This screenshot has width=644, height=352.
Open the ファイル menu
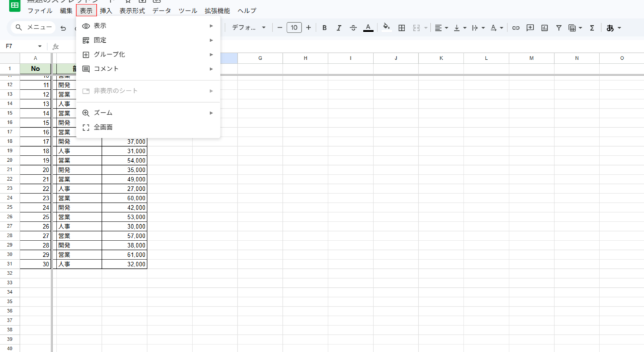pyautogui.click(x=40, y=11)
